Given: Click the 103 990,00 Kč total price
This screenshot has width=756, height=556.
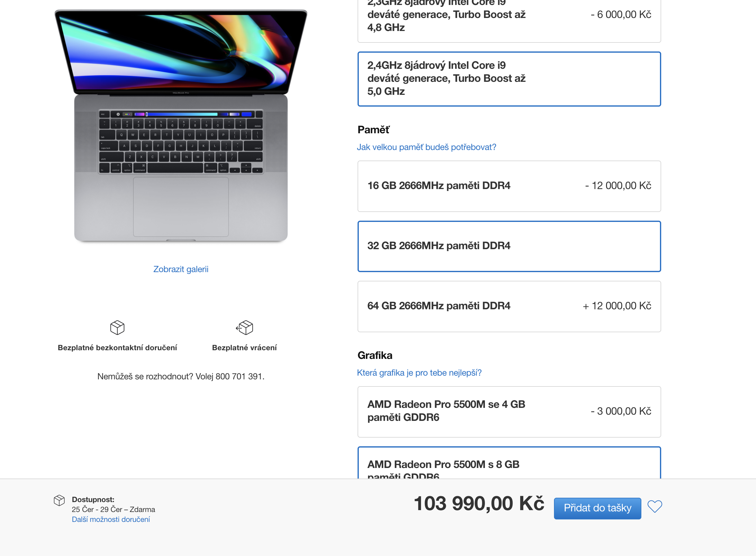Looking at the screenshot, I should click(x=479, y=504).
